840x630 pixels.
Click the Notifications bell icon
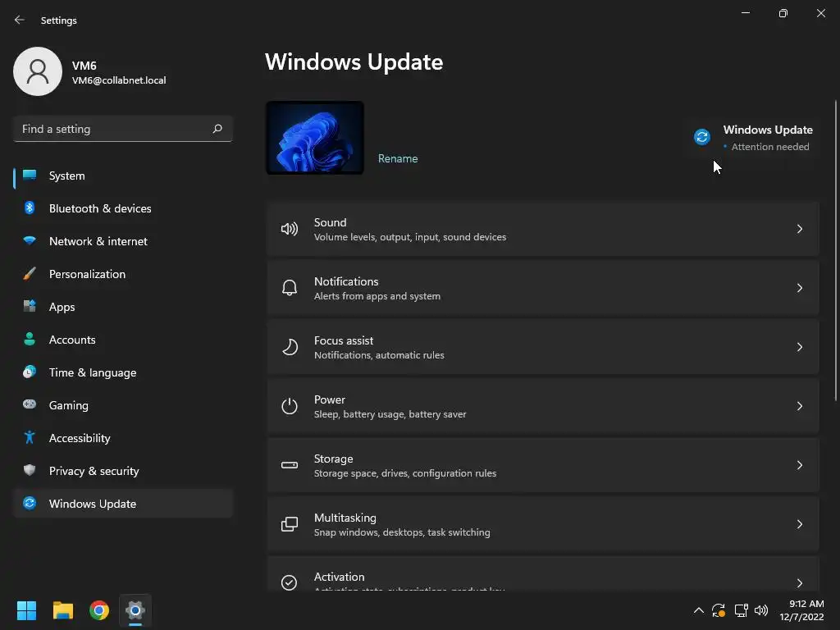point(290,288)
